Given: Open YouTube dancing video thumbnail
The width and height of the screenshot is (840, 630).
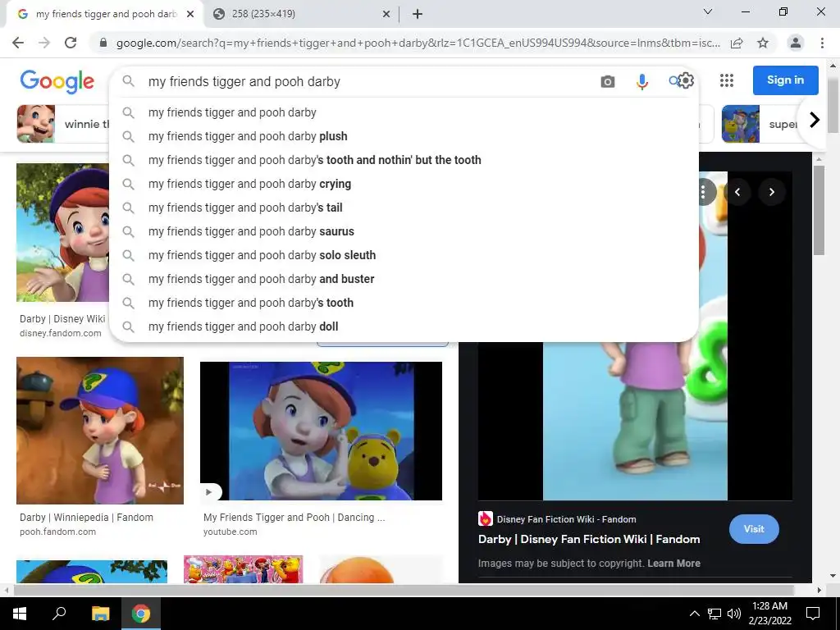Looking at the screenshot, I should pos(321,431).
